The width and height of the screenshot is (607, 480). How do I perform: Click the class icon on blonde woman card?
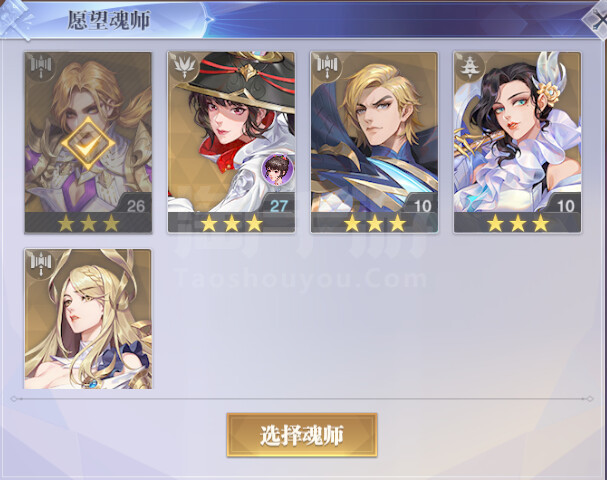pos(41,264)
